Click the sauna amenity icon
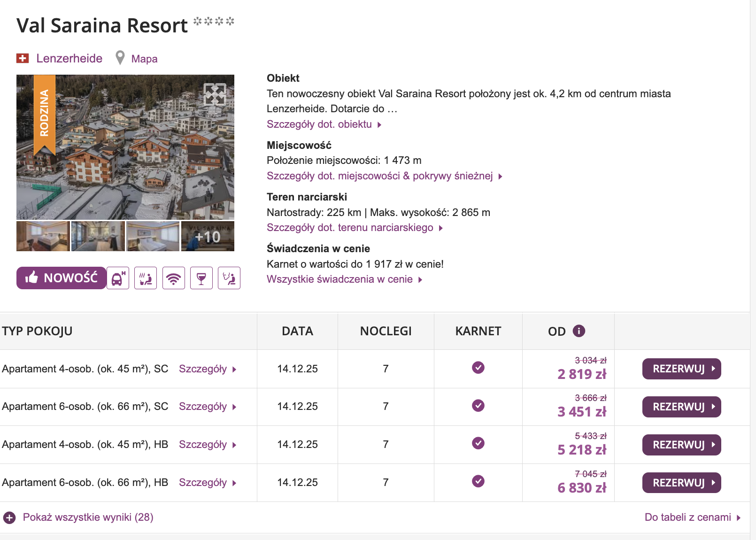 point(146,278)
